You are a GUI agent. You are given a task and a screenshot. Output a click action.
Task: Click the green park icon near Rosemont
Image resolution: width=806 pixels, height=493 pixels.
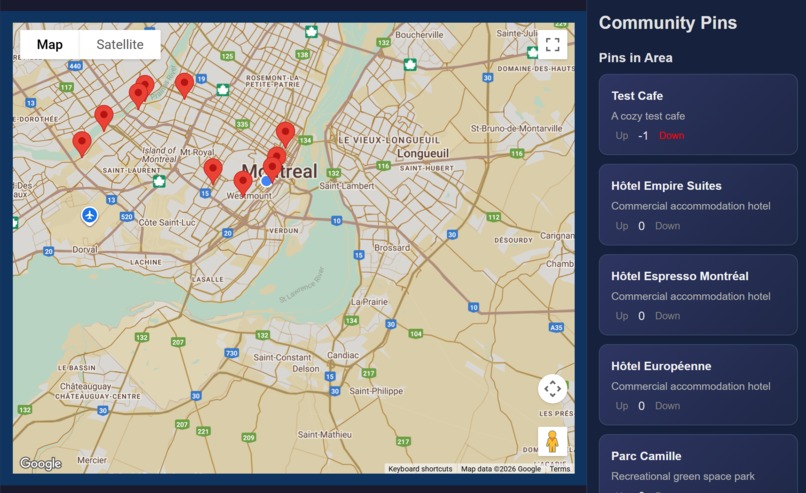[223, 90]
